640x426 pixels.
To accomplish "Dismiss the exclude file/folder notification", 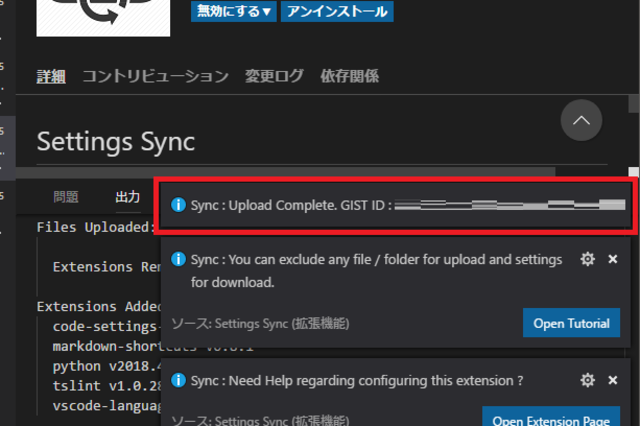I will click(613, 259).
